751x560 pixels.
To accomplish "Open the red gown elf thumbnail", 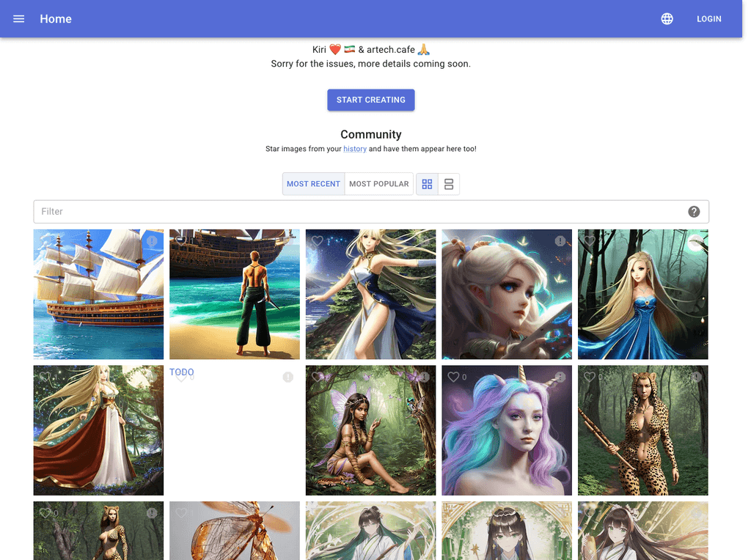I will (99, 430).
